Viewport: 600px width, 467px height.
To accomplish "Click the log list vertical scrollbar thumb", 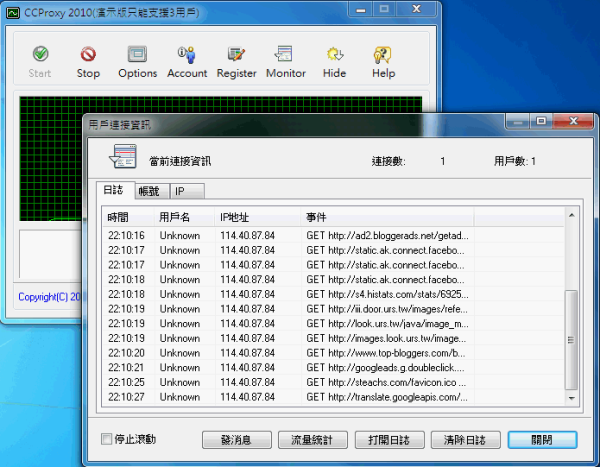I will click(x=571, y=340).
